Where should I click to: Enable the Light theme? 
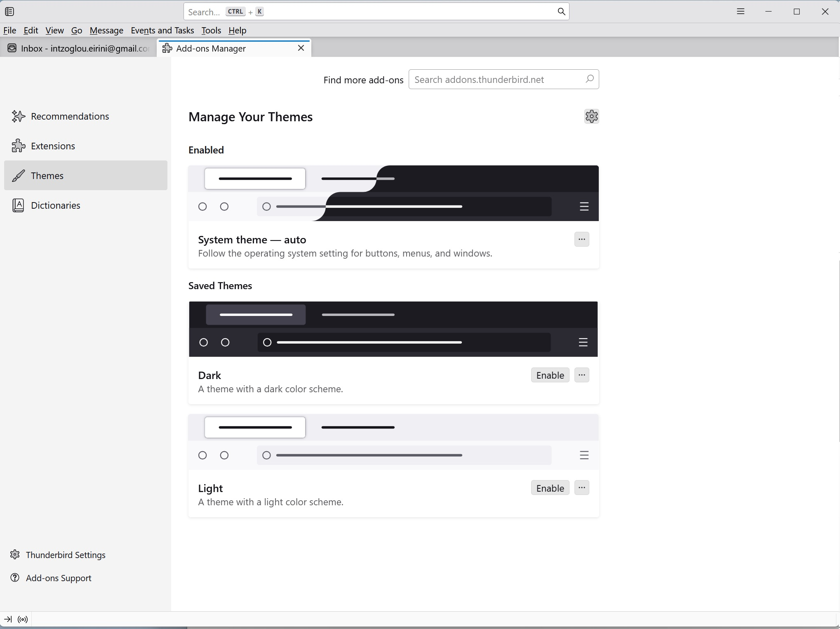pos(550,488)
